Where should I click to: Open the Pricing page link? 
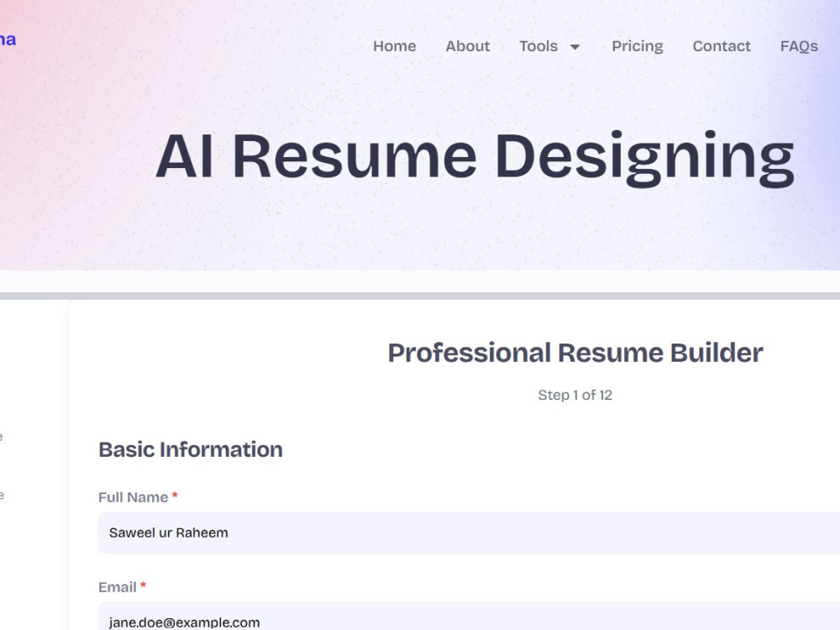638,46
